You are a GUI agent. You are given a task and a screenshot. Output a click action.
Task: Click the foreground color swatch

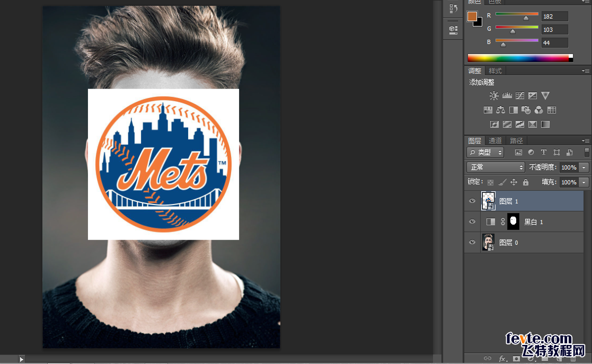click(x=472, y=16)
